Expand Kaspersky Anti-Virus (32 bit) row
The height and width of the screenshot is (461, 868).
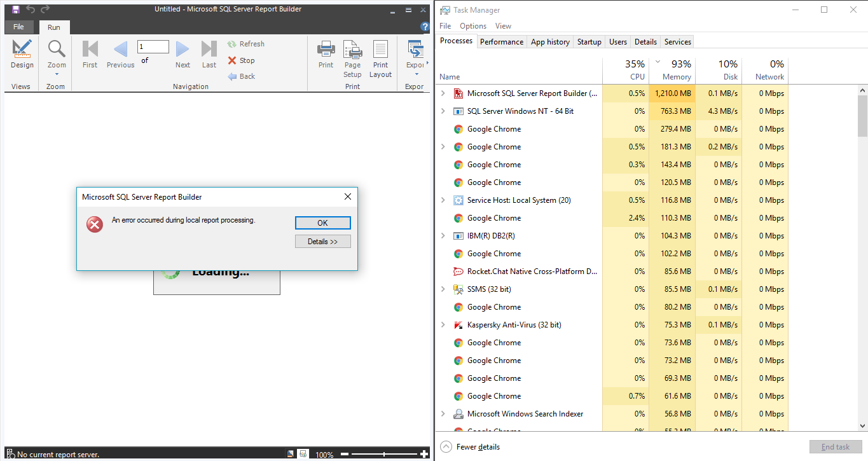(x=443, y=325)
